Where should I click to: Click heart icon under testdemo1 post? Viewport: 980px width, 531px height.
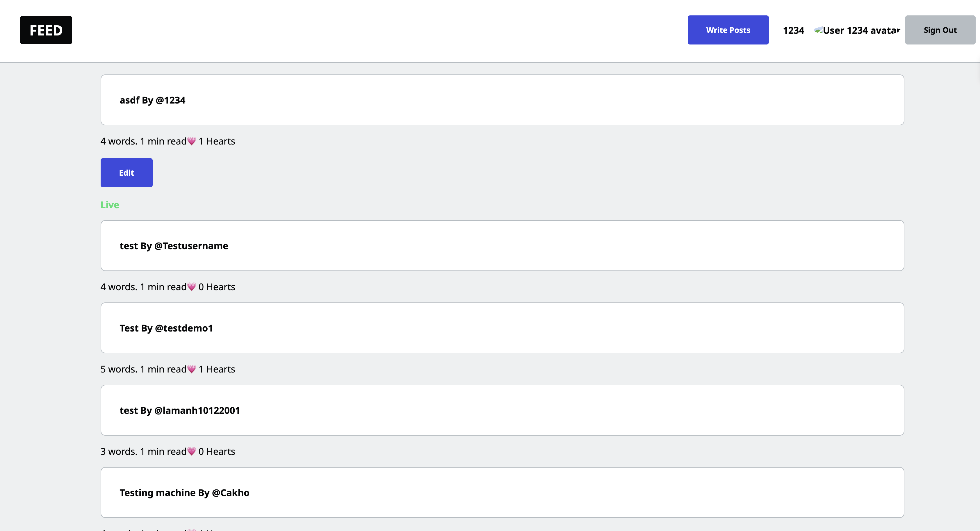[192, 369]
